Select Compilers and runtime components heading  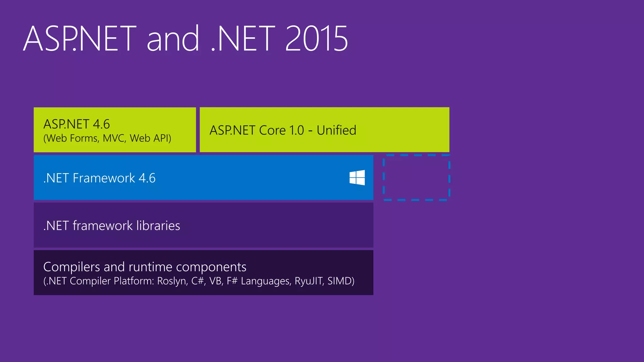(145, 267)
